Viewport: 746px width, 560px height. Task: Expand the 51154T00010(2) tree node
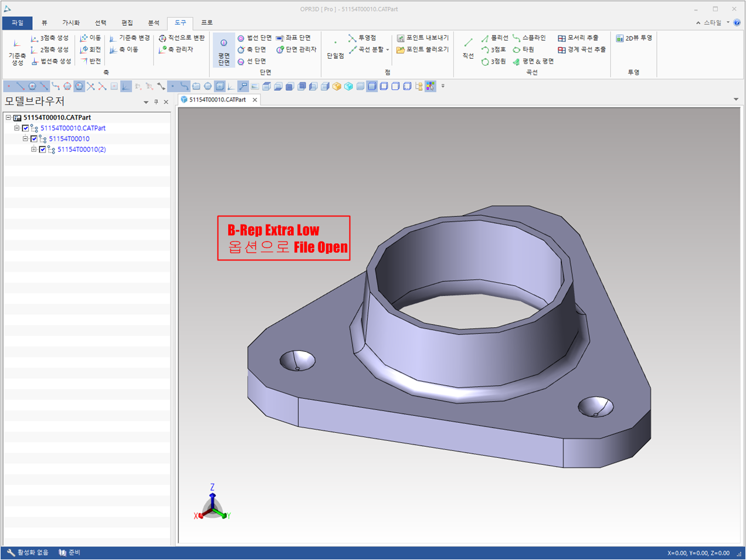point(34,150)
